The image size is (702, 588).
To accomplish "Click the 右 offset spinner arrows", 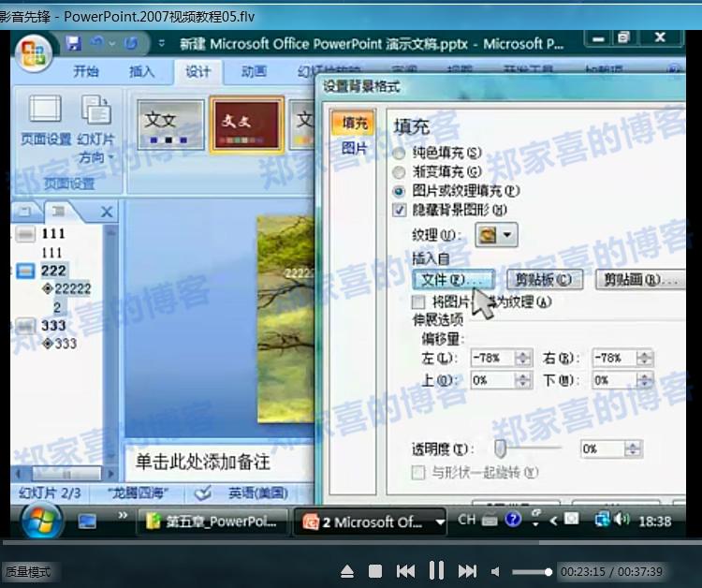I will 644,358.
